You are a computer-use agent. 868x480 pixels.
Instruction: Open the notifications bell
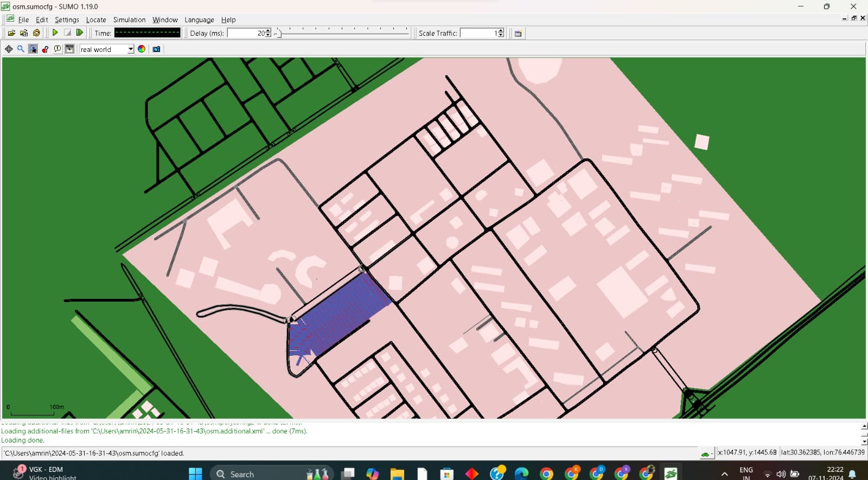[852, 474]
